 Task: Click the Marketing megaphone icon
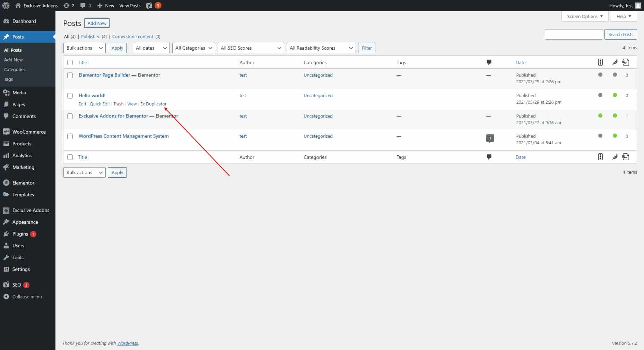6,167
